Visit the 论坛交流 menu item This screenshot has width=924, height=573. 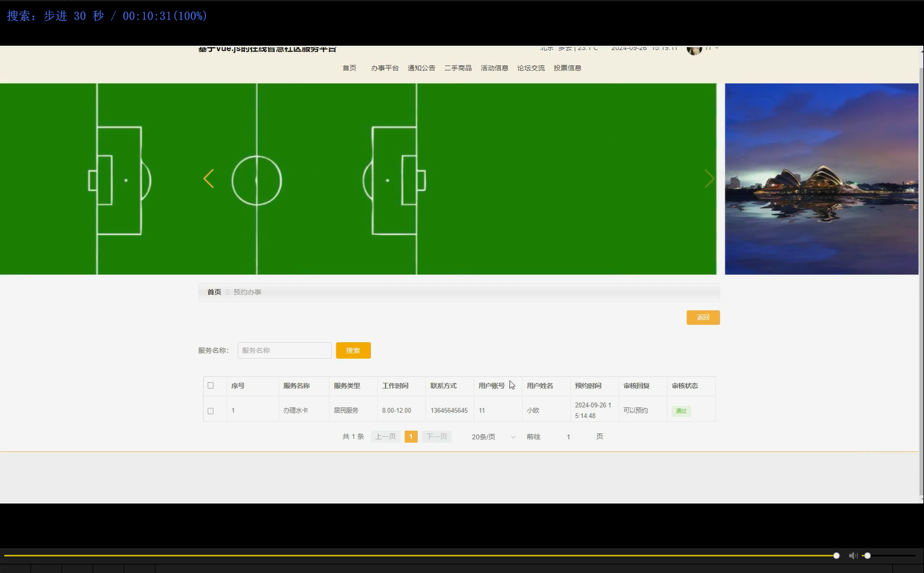click(531, 68)
